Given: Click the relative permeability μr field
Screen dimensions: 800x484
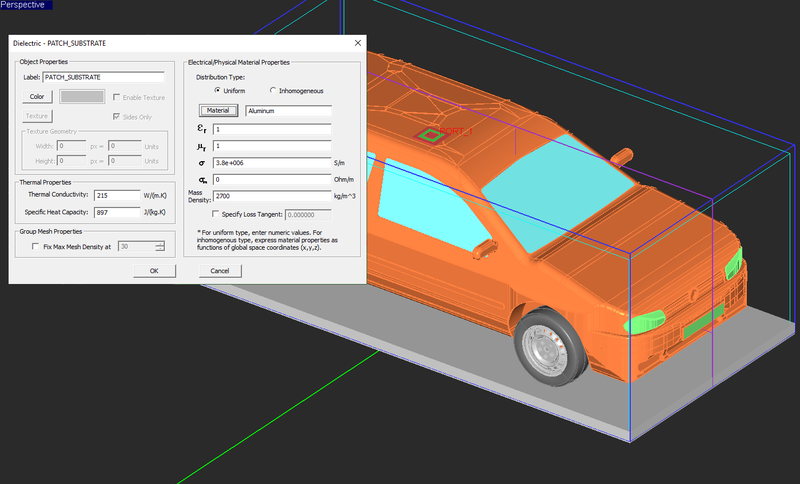Looking at the screenshot, I should coord(270,146).
